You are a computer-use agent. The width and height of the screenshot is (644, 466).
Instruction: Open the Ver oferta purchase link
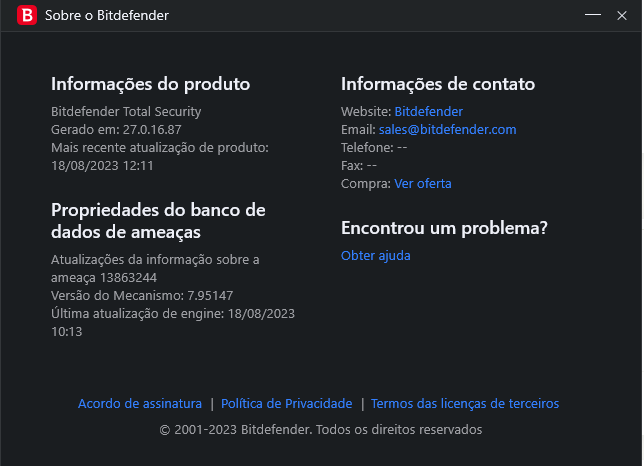tap(423, 184)
